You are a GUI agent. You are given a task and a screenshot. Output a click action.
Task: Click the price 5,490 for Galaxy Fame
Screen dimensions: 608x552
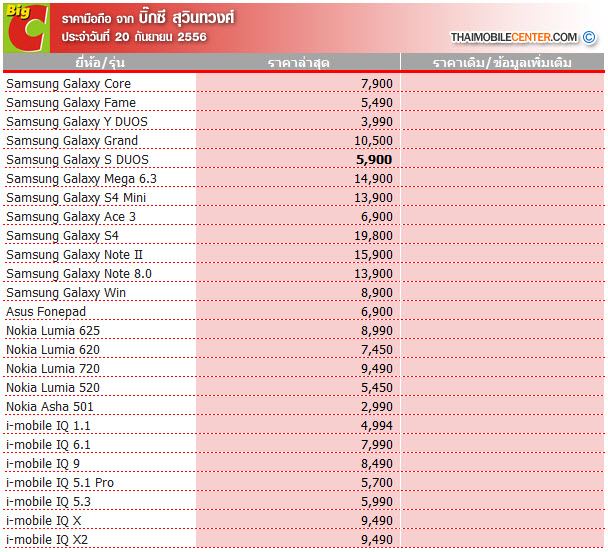[377, 103]
